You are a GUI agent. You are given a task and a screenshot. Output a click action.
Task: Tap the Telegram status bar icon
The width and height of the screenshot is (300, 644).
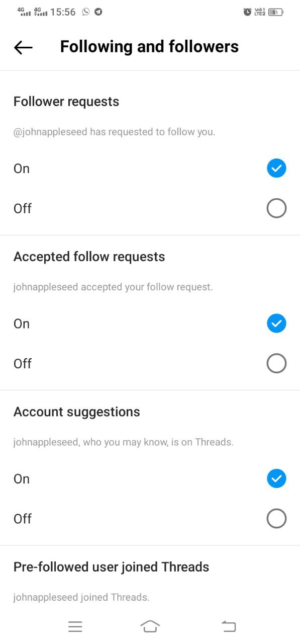98,12
